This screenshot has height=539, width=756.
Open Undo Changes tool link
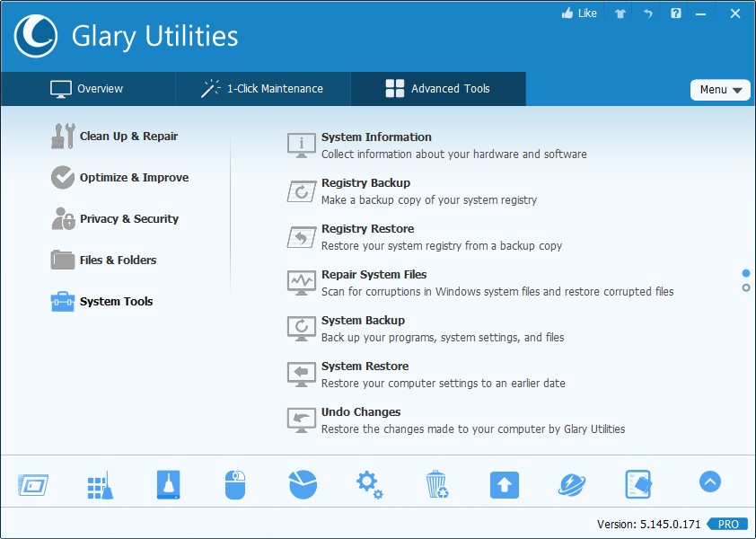pyautogui.click(x=361, y=412)
